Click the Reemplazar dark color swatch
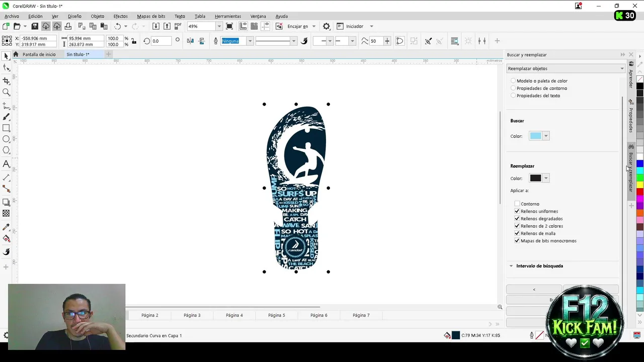Screen dimensions: 644x362 [535, 178]
